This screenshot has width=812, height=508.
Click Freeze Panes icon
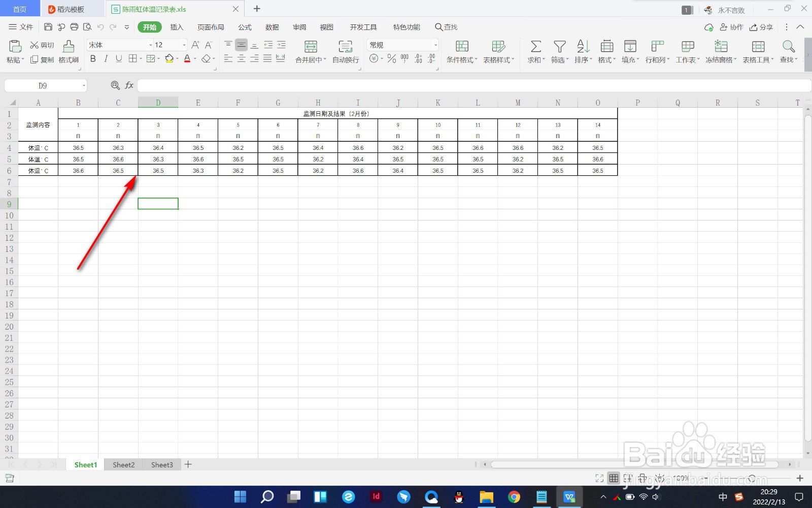point(721,47)
